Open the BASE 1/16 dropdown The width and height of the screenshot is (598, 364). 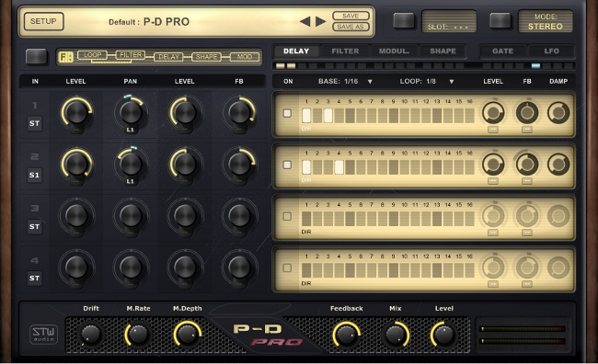(x=346, y=81)
